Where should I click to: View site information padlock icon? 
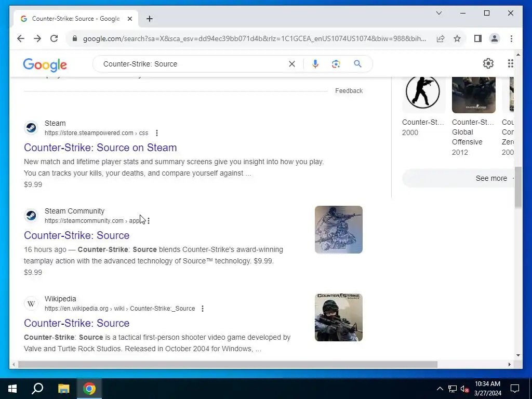click(75, 38)
